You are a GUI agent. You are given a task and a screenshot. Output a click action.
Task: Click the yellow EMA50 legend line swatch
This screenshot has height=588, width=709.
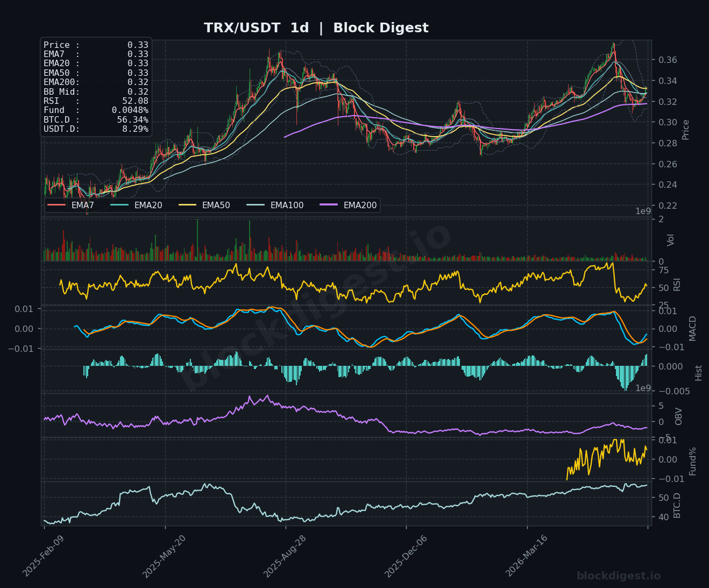click(187, 205)
